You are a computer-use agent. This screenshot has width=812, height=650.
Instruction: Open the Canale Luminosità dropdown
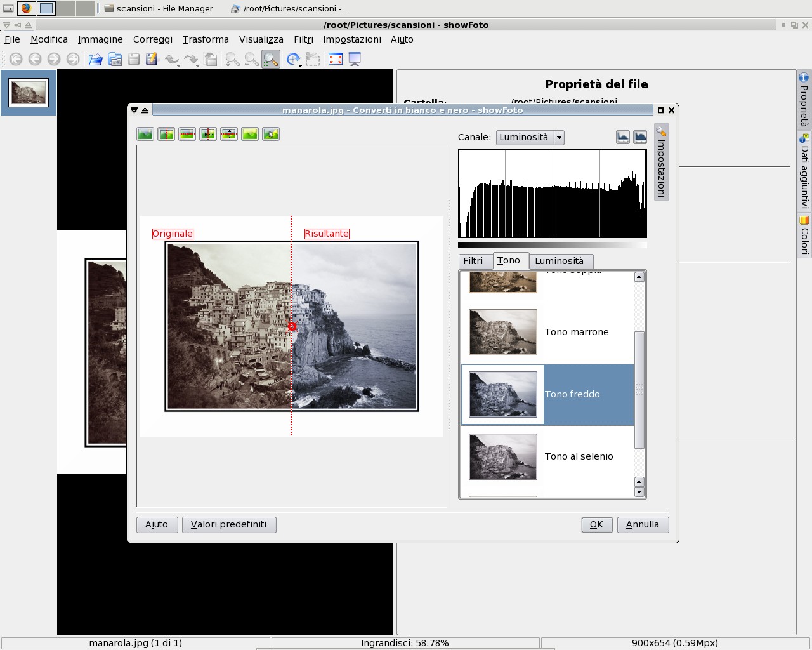(530, 137)
